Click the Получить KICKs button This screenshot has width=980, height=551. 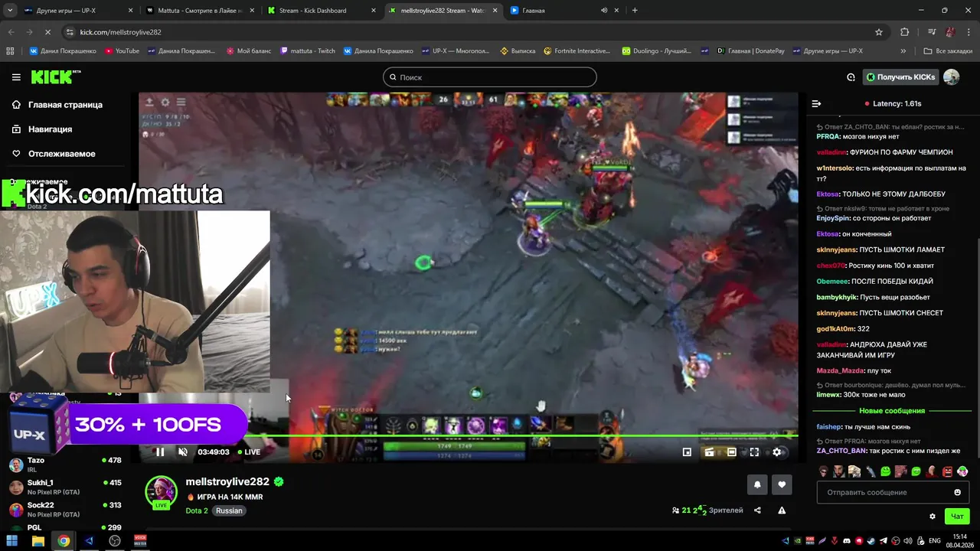pos(901,77)
